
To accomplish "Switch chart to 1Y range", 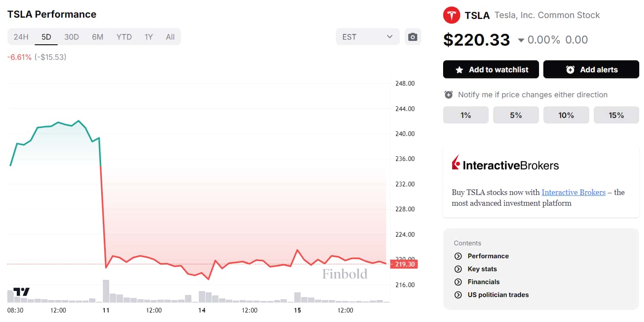I will pos(149,37).
